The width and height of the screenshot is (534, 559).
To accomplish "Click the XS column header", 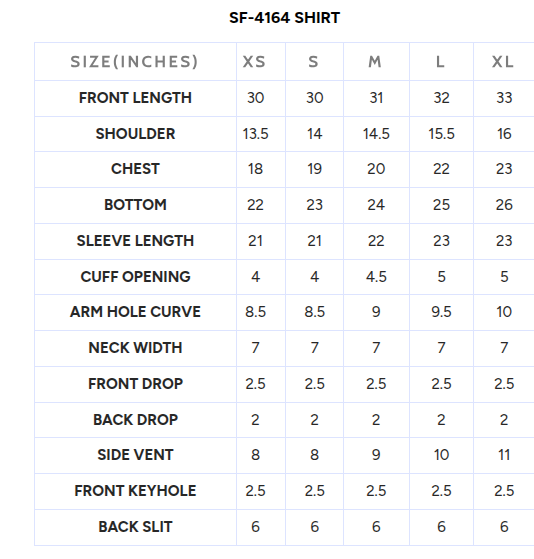I will tap(255, 62).
